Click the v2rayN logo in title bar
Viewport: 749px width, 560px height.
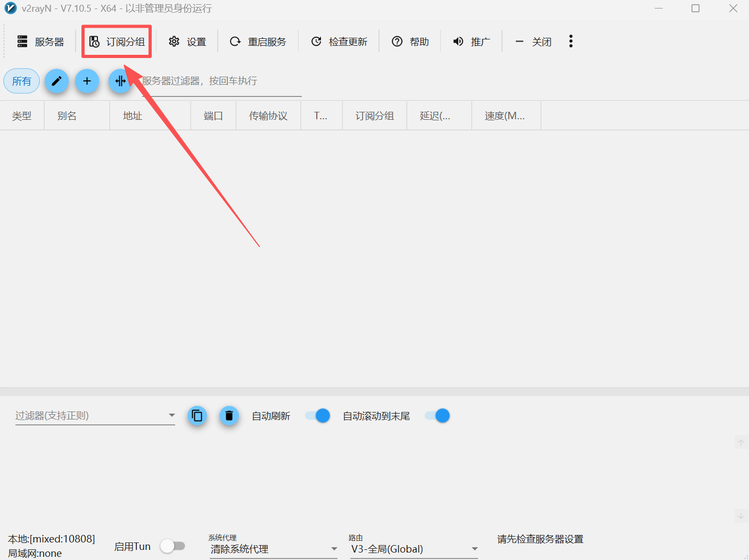click(x=10, y=9)
